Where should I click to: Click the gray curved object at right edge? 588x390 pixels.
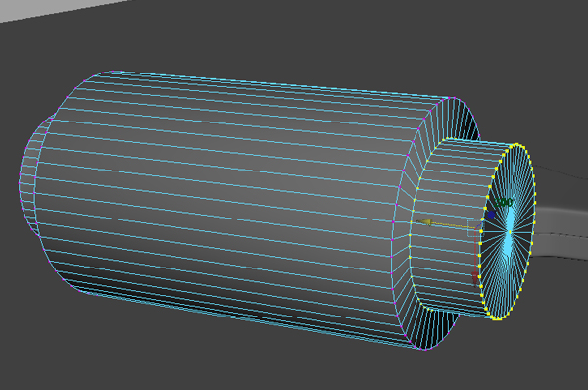(562, 232)
